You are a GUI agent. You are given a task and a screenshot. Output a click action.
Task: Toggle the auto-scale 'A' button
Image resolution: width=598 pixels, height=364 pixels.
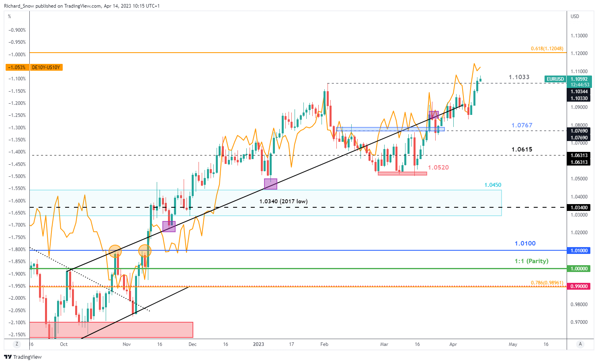click(x=580, y=344)
